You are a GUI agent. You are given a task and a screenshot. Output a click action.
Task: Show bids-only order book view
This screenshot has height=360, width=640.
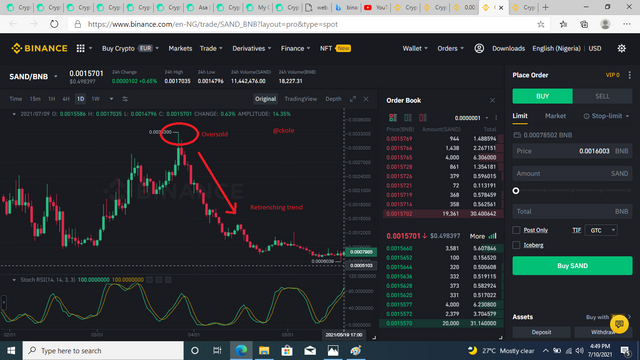coord(408,118)
